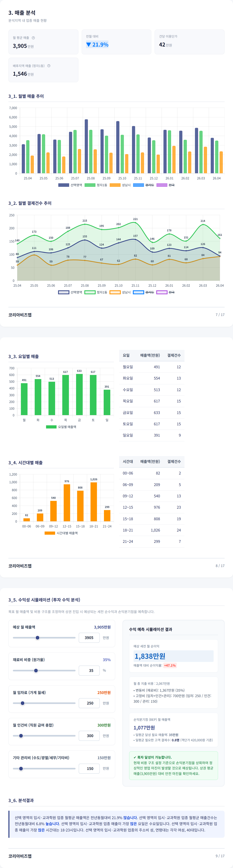The image size is (233, 868).
Task: Click the 전월 대비 21.9% decrease indicator
Action: (x=97, y=44)
